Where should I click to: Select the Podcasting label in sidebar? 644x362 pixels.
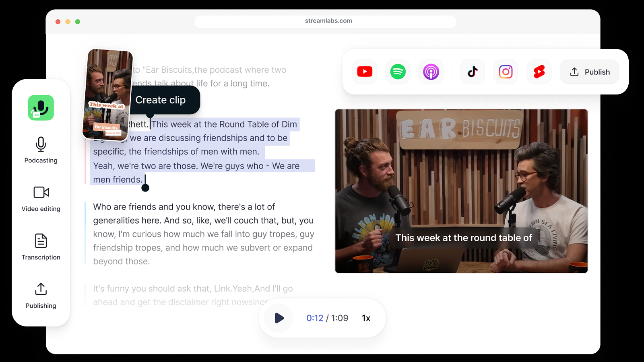coord(41,160)
